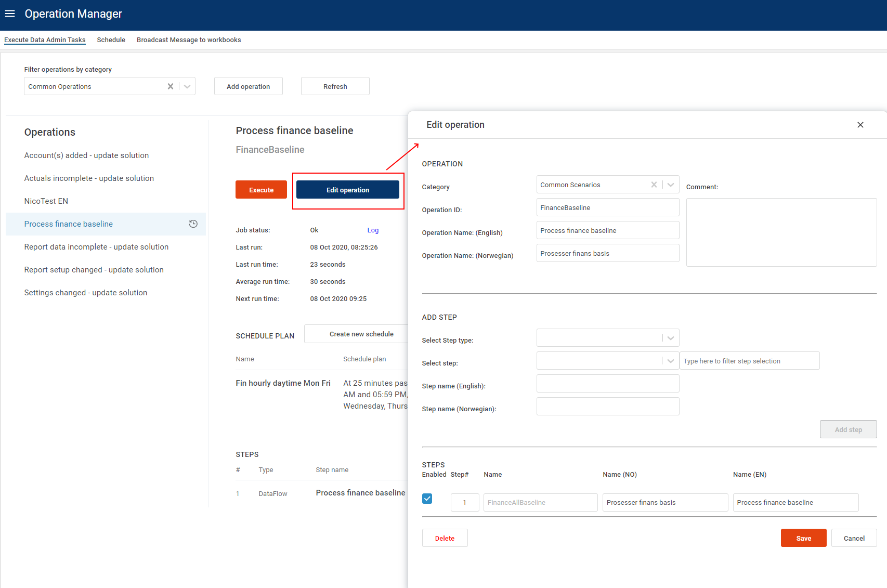This screenshot has width=887, height=588.
Task: Execute the Process finance baseline operation
Action: click(261, 189)
